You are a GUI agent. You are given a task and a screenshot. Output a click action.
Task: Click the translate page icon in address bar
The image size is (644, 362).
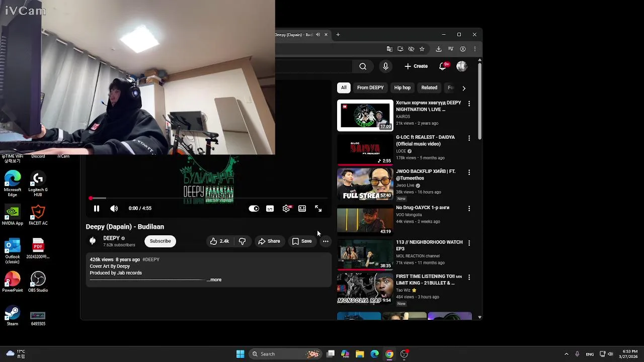point(389,49)
